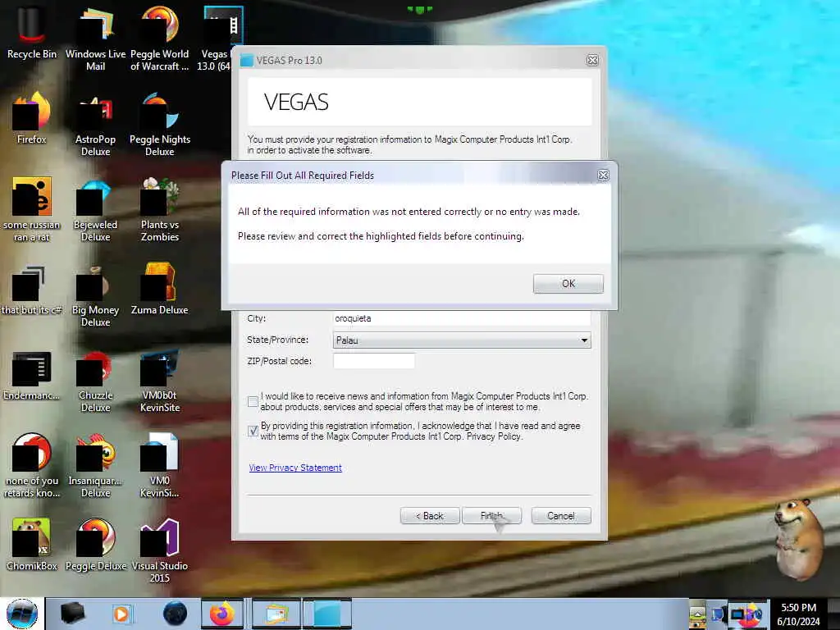Select the Chuzzle Deluxe desktop icon
The image size is (840, 630).
95,381
